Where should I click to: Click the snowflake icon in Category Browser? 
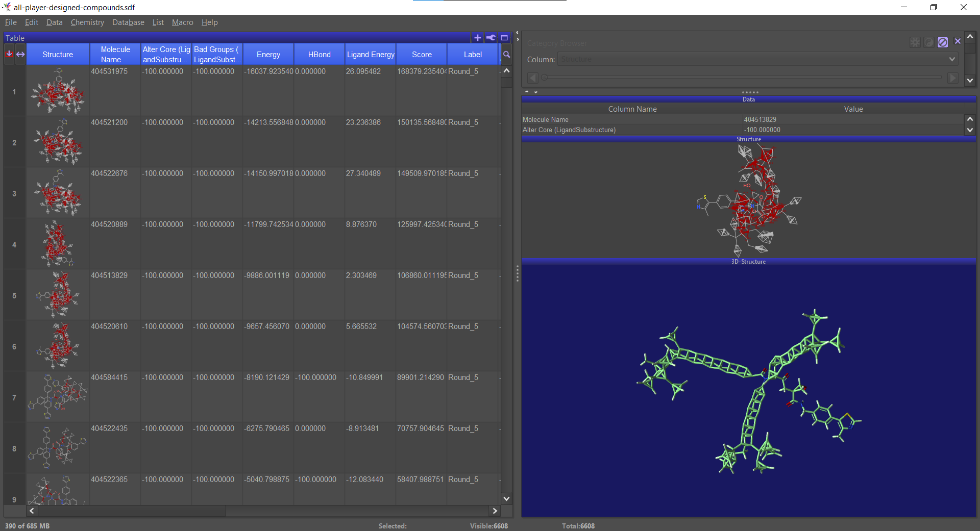915,42
